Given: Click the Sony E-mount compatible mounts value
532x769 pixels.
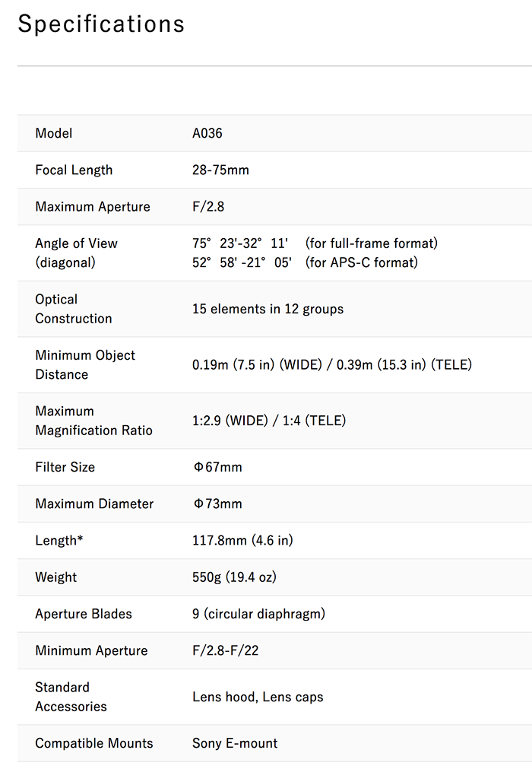Looking at the screenshot, I should [x=235, y=743].
